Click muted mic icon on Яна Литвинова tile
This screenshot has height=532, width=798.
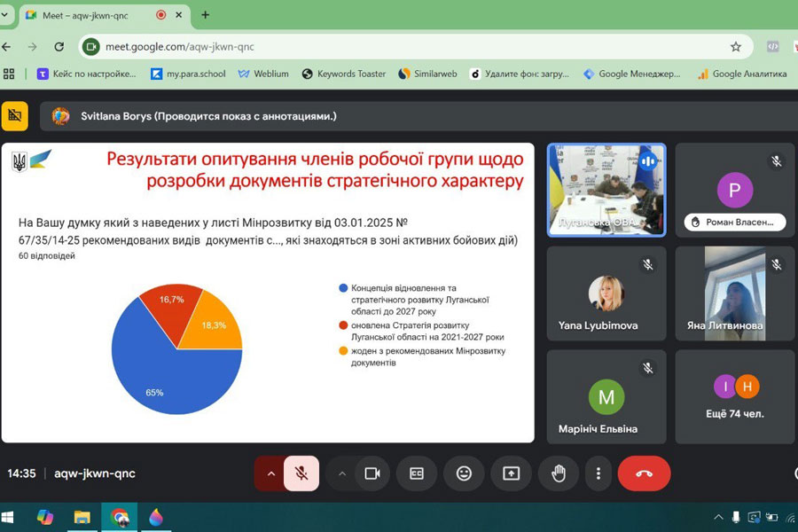point(776,265)
